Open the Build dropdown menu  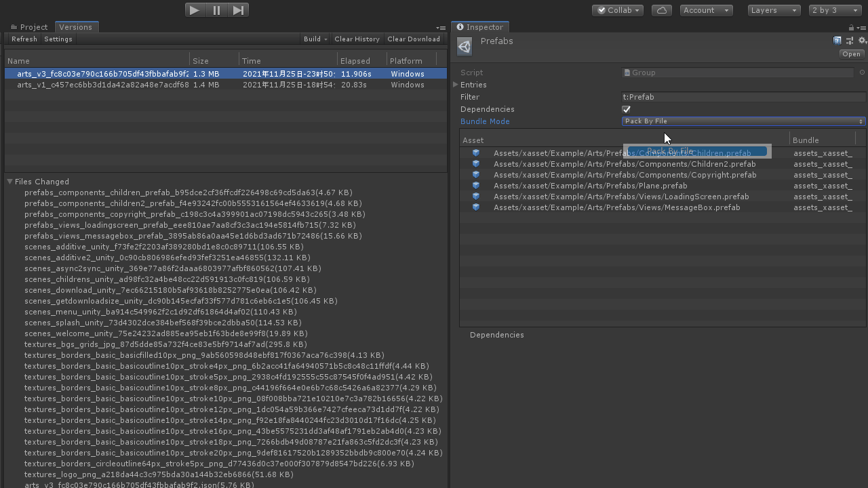pyautogui.click(x=315, y=39)
